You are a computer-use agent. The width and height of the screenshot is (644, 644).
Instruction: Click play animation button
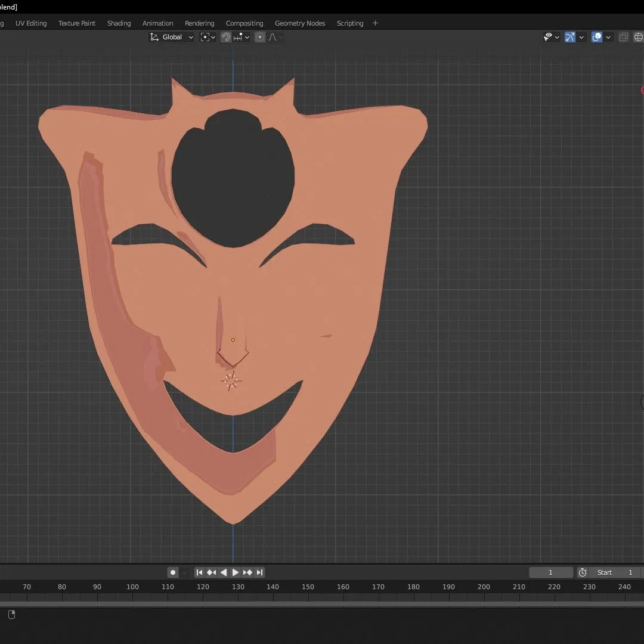click(x=236, y=572)
